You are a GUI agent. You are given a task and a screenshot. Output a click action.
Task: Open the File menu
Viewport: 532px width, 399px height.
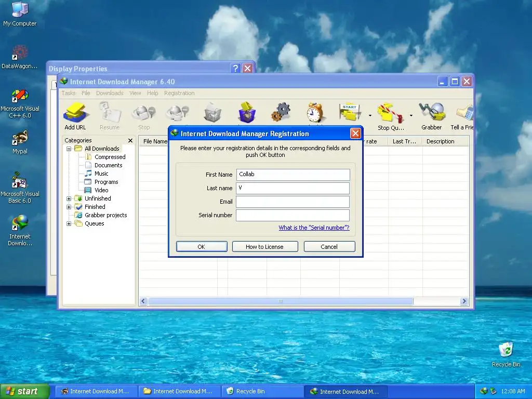click(86, 93)
